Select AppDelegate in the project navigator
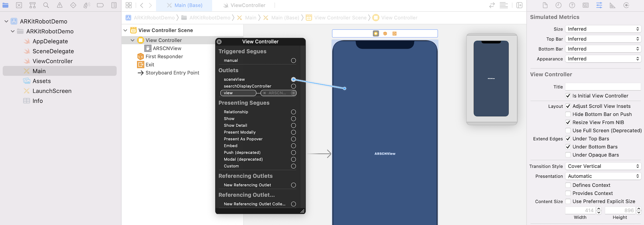644x225 pixels. pyautogui.click(x=50, y=41)
